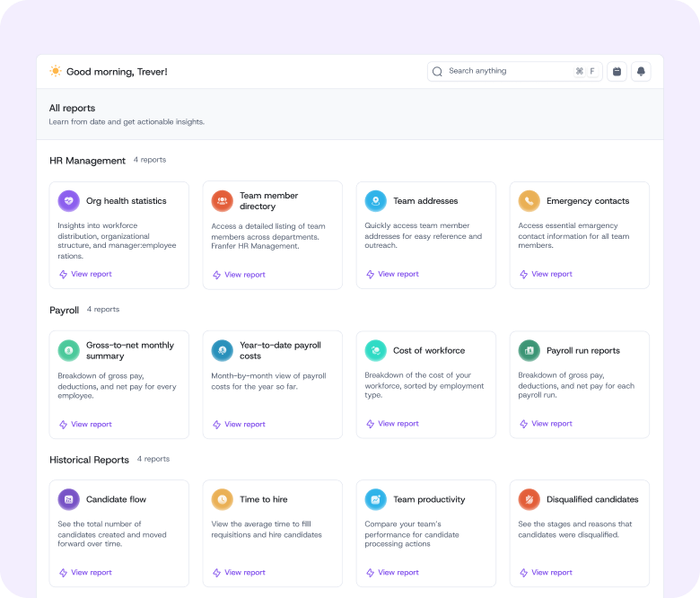This screenshot has width=700, height=598.
Task: Click the Org health statistics heart icon
Action: click(69, 201)
